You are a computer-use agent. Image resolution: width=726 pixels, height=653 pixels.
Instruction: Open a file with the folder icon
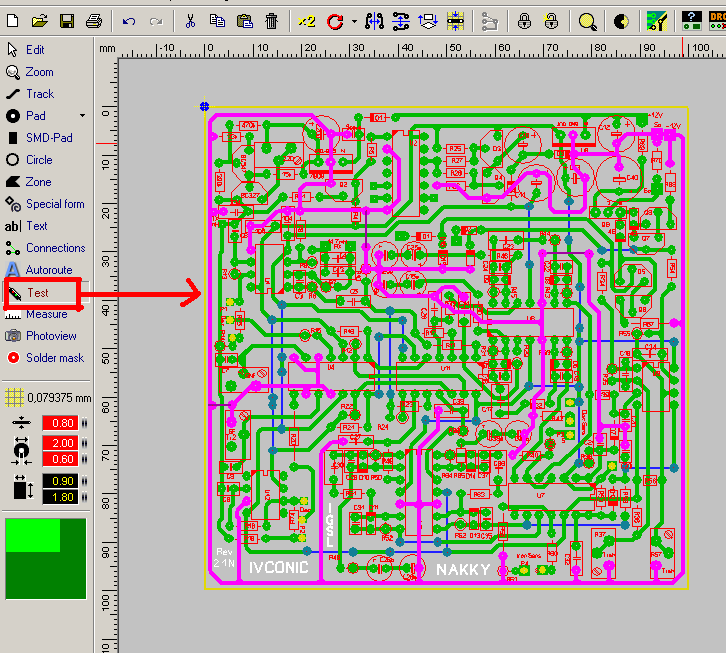click(x=40, y=20)
